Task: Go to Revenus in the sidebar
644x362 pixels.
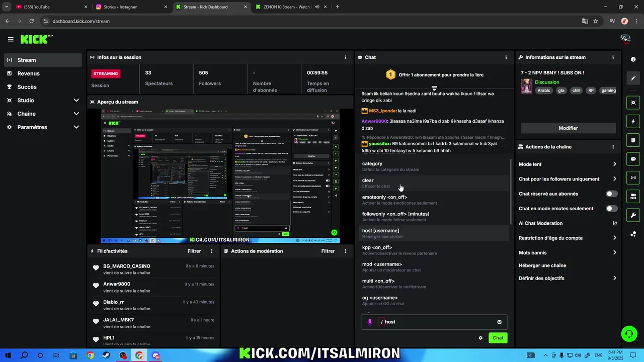Action: point(43,73)
